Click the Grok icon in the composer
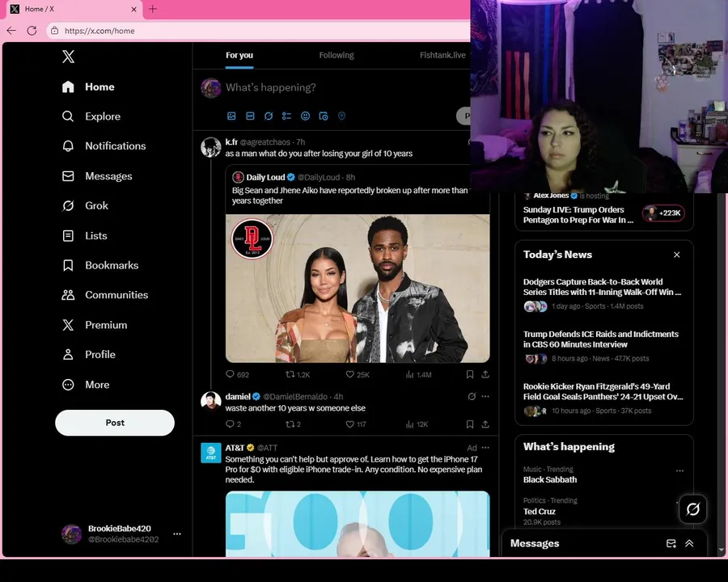 269,116
